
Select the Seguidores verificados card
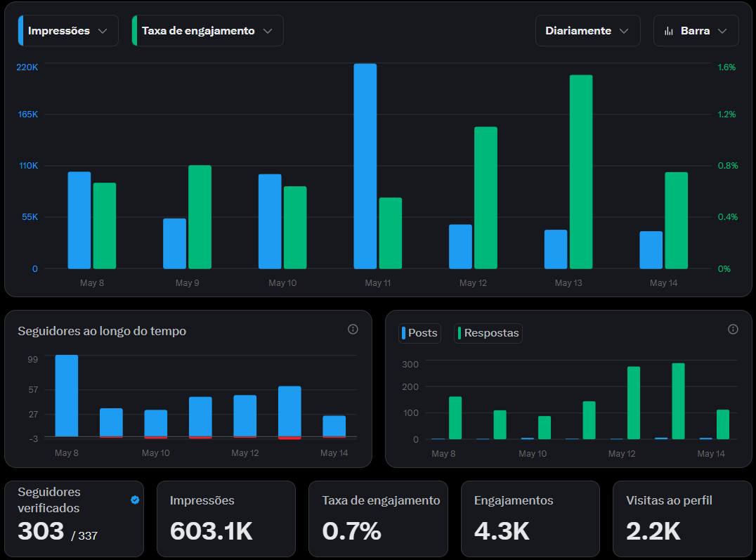pos(74,519)
